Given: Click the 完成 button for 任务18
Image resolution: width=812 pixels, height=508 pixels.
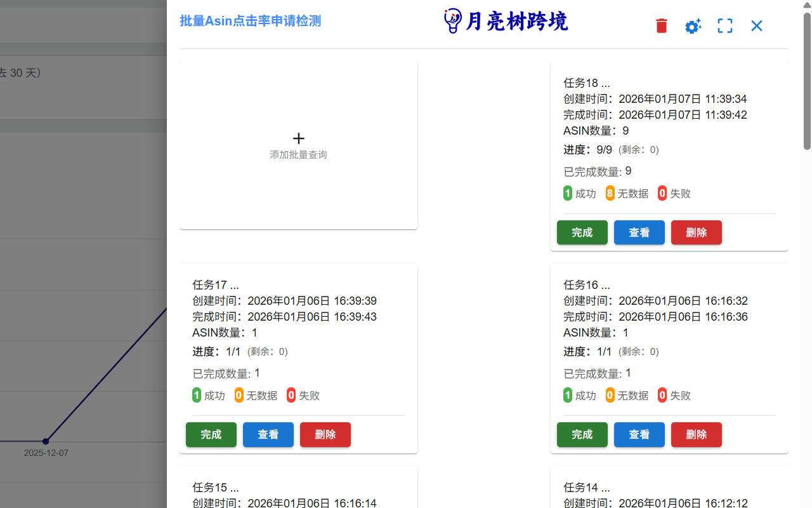Looking at the screenshot, I should coord(582,232).
